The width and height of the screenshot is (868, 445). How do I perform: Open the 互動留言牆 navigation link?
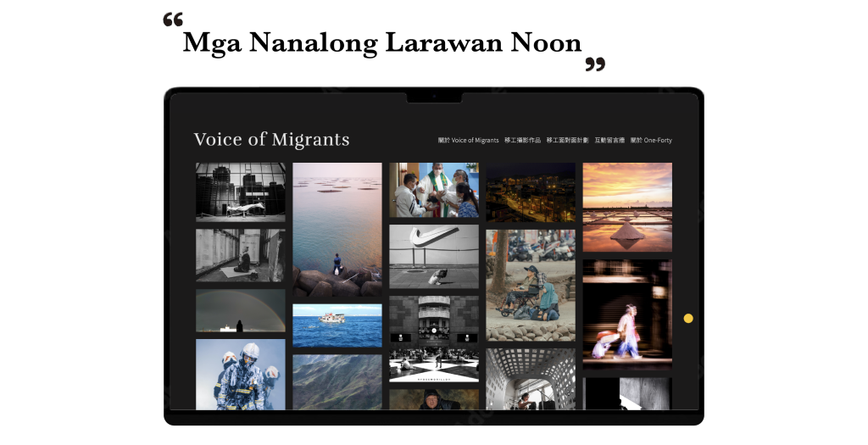(609, 141)
